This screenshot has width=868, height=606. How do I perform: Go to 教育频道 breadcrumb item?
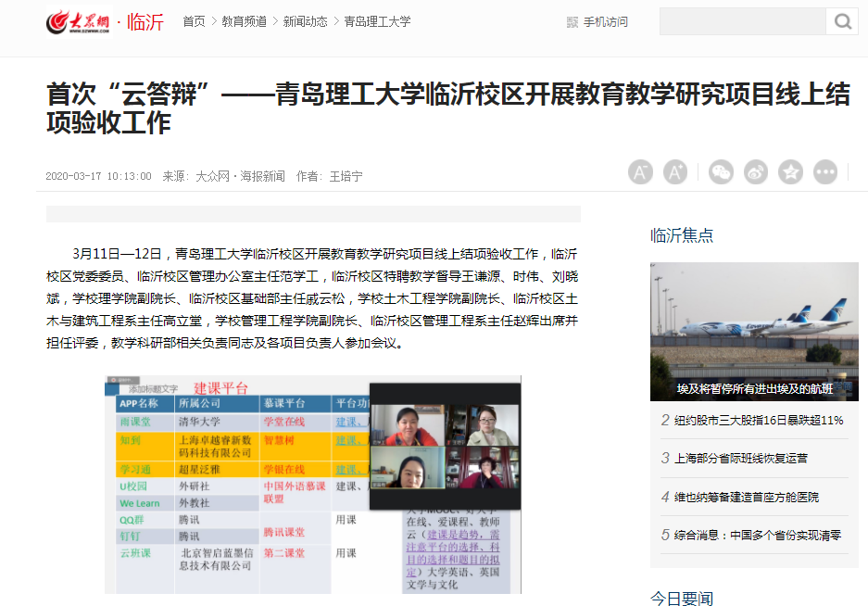click(245, 21)
